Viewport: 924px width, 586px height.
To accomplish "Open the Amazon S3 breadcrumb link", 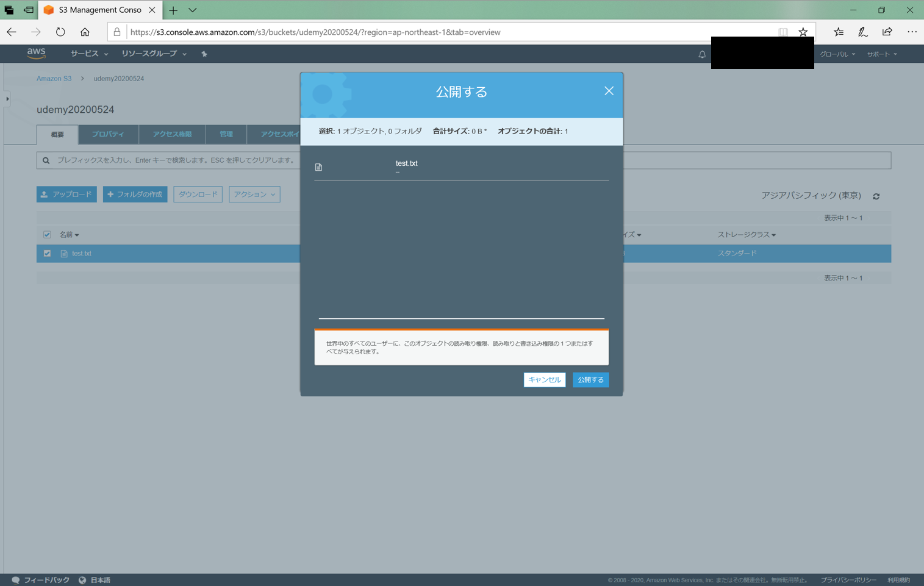I will (x=54, y=79).
